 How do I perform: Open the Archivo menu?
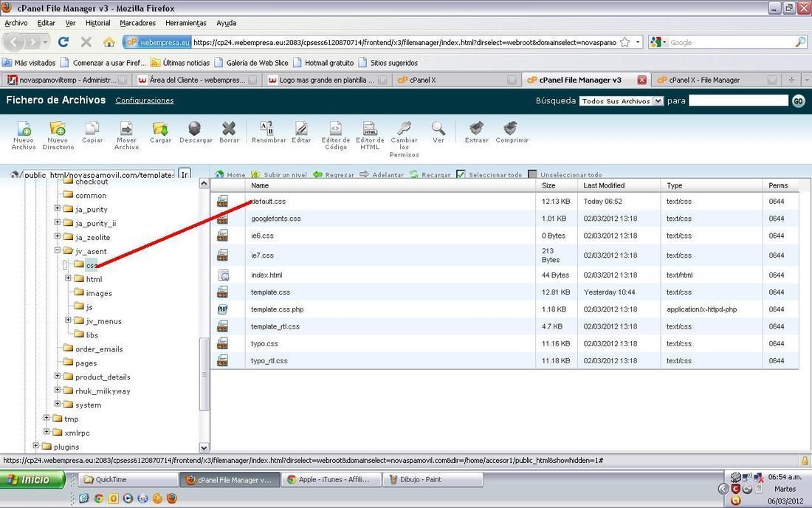pyautogui.click(x=16, y=23)
